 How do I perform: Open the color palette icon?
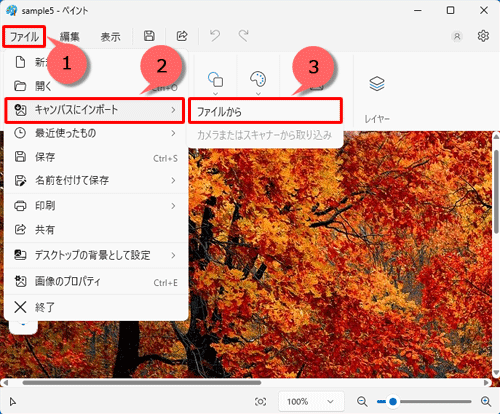pos(258,79)
